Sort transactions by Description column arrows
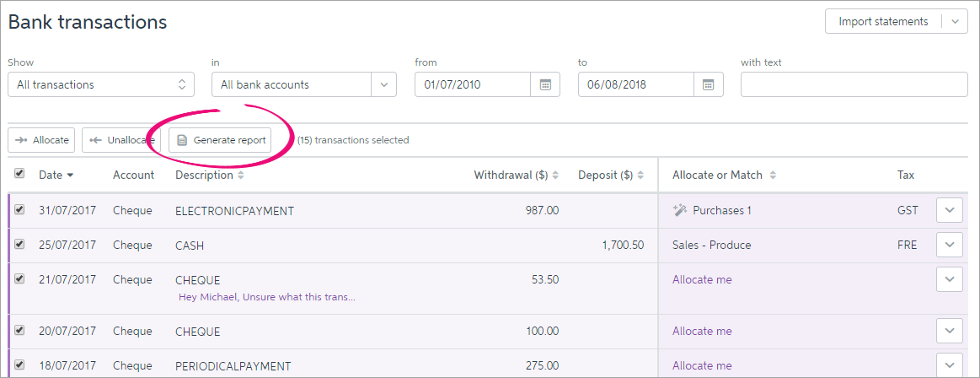The width and height of the screenshot is (980, 378). click(241, 175)
